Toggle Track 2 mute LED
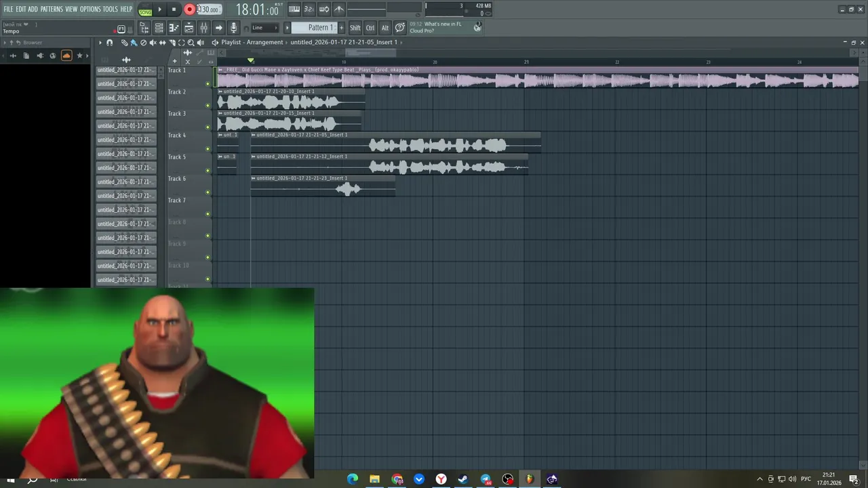The height and width of the screenshot is (488, 868). 208,106
